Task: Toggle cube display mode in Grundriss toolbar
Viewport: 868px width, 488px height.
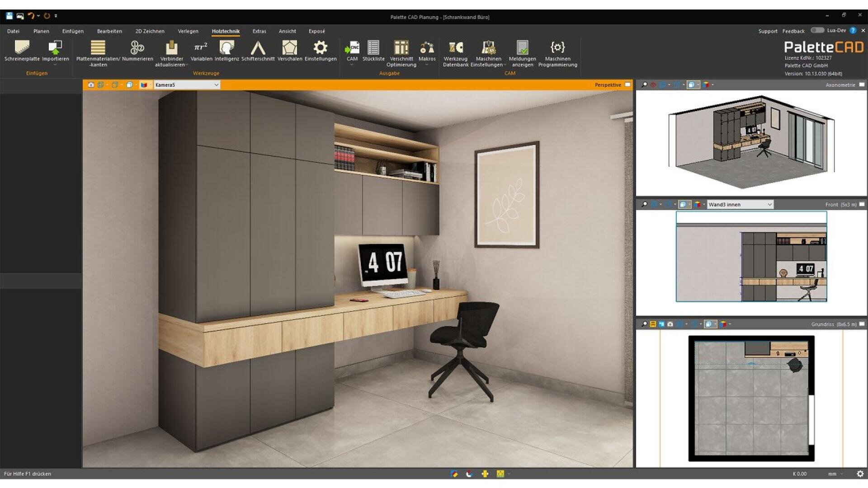Action: [708, 324]
